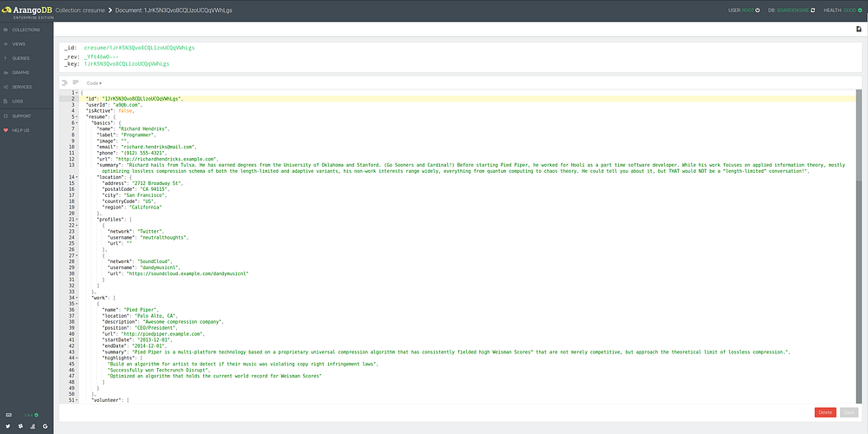The height and width of the screenshot is (434, 868).
Task: Open the Google group icon in sidebar footer
Action: point(45,427)
